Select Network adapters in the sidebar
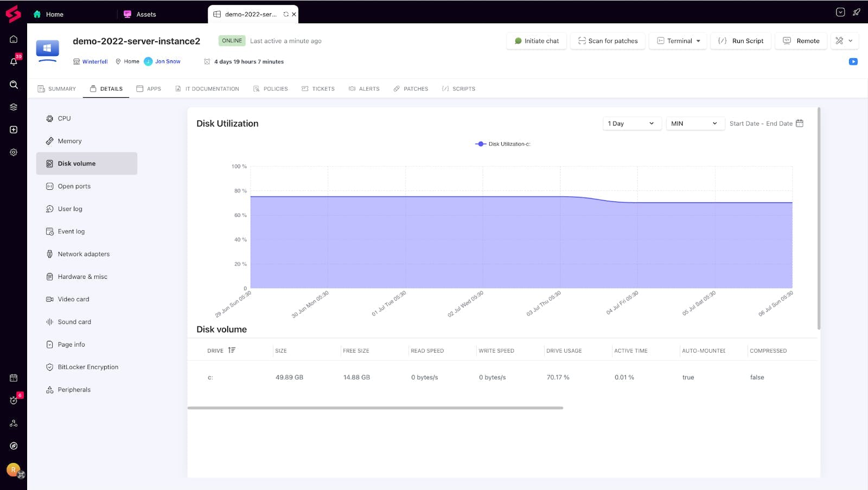 click(87, 254)
